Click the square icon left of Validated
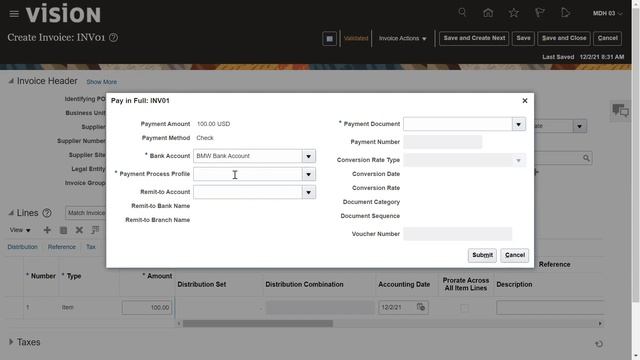640x360 pixels. [329, 38]
